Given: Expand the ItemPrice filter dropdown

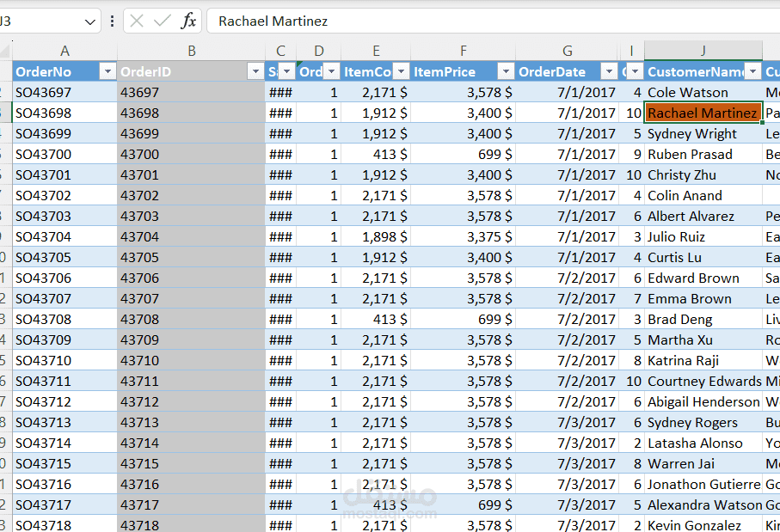Looking at the screenshot, I should pyautogui.click(x=506, y=72).
